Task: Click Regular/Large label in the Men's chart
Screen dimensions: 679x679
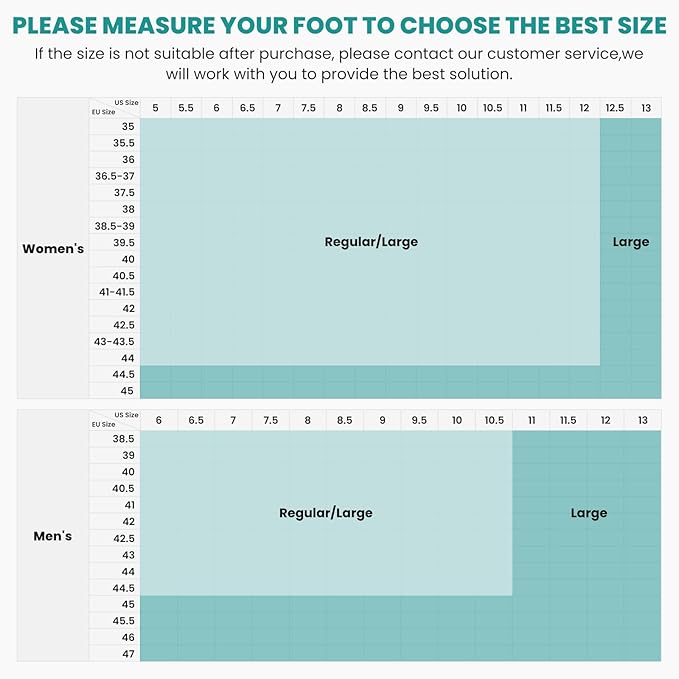Action: [x=325, y=513]
